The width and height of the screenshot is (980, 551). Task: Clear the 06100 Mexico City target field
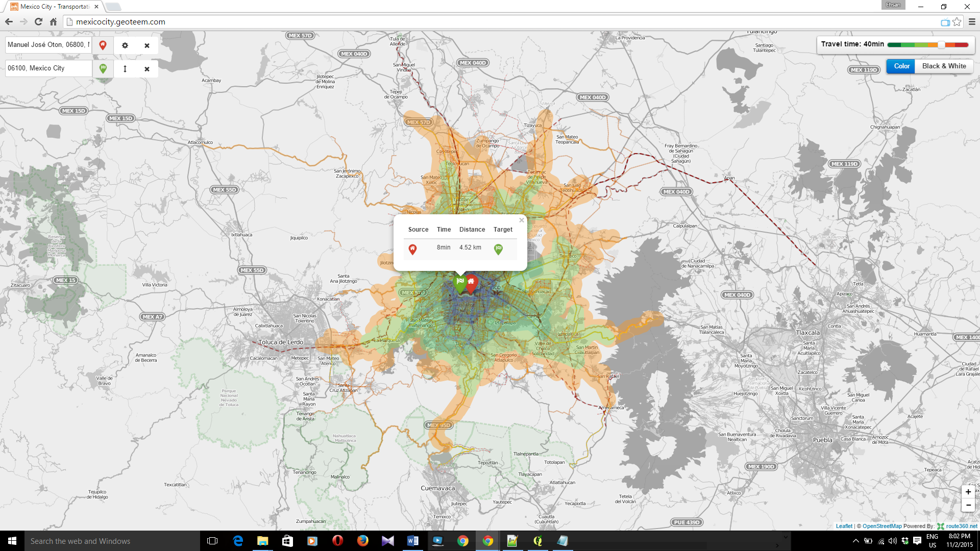click(147, 69)
